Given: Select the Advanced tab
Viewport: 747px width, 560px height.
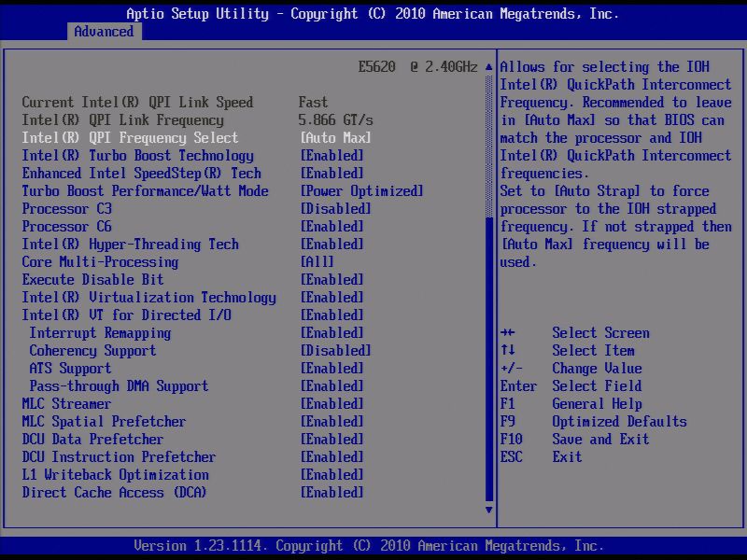Looking at the screenshot, I should (103, 31).
